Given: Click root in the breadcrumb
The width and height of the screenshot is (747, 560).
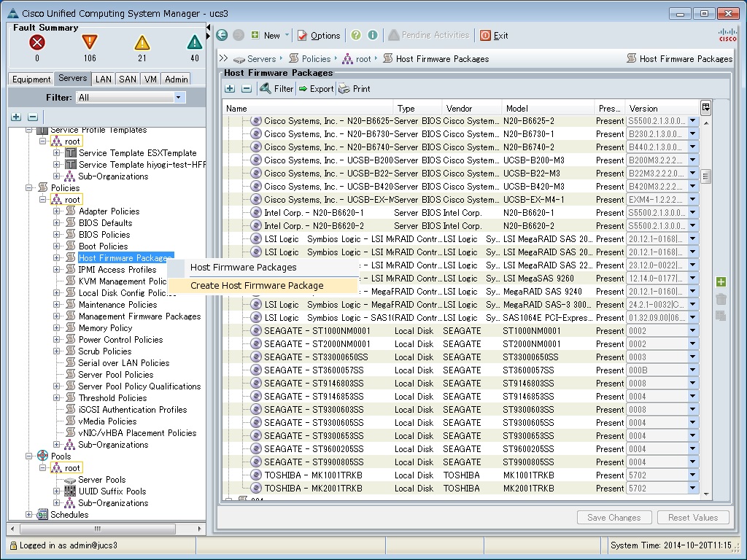Looking at the screenshot, I should [x=363, y=59].
